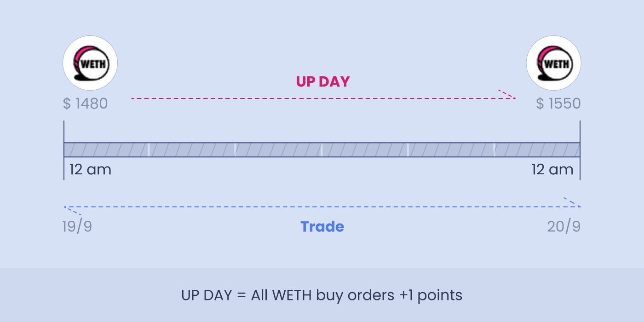Image resolution: width=644 pixels, height=322 pixels.
Task: Click the middle of the hatched timeline bar
Action: point(322,150)
